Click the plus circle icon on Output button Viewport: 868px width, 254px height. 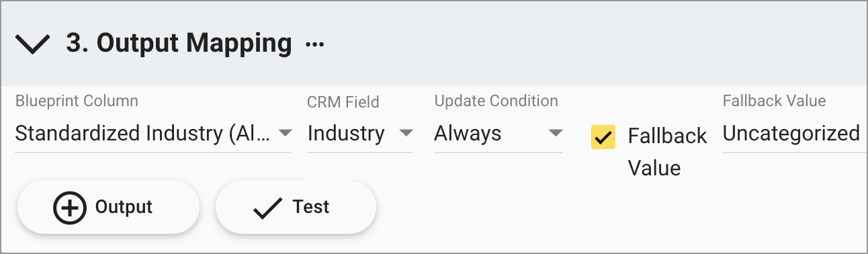[69, 207]
